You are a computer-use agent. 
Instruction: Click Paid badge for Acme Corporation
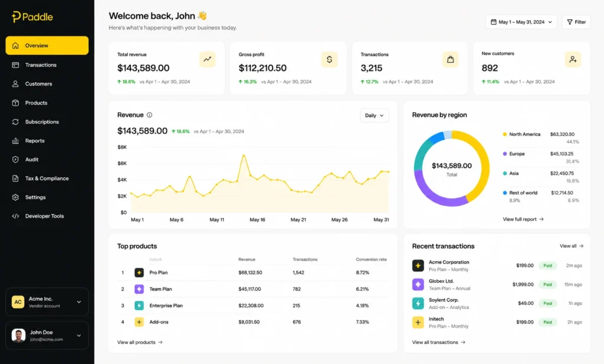pos(548,265)
